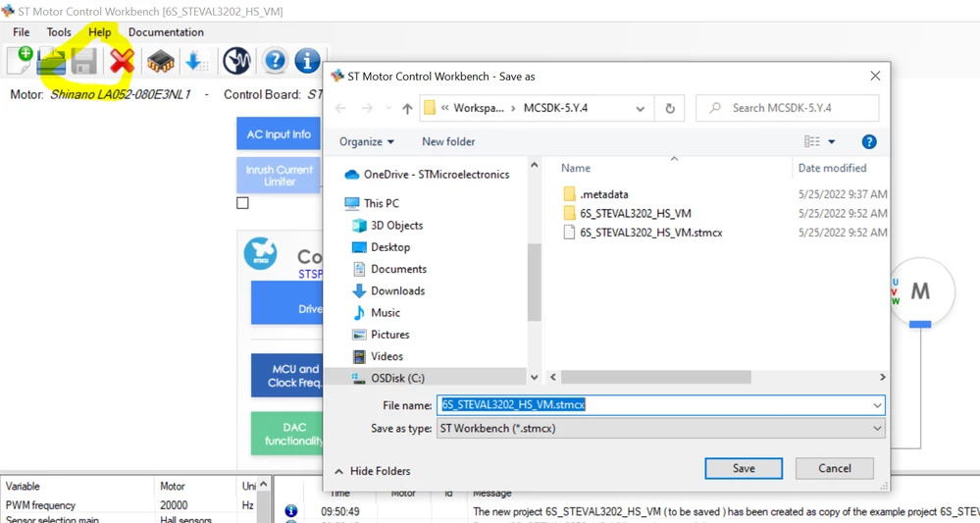Click the PWM frequency variable row

[x=130, y=505]
